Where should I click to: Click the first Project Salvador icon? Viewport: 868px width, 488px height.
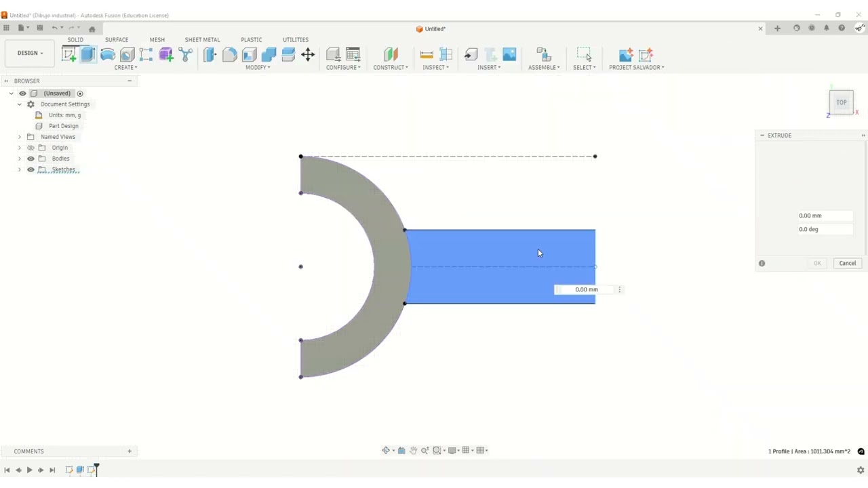pyautogui.click(x=626, y=55)
